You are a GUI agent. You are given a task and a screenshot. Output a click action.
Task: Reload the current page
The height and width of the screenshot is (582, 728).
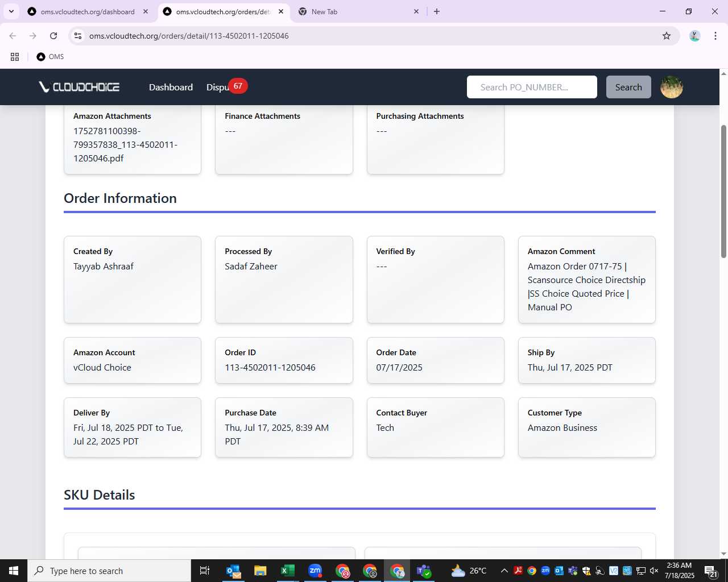(53, 36)
